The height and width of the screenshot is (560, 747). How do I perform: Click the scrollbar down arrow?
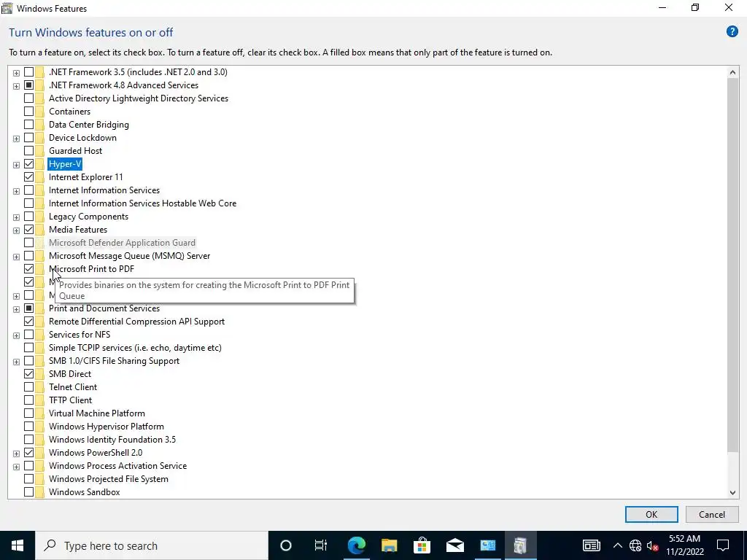click(x=732, y=493)
